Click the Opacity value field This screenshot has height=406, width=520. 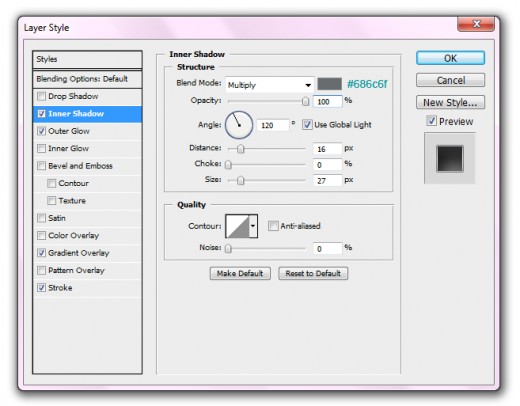tap(327, 101)
